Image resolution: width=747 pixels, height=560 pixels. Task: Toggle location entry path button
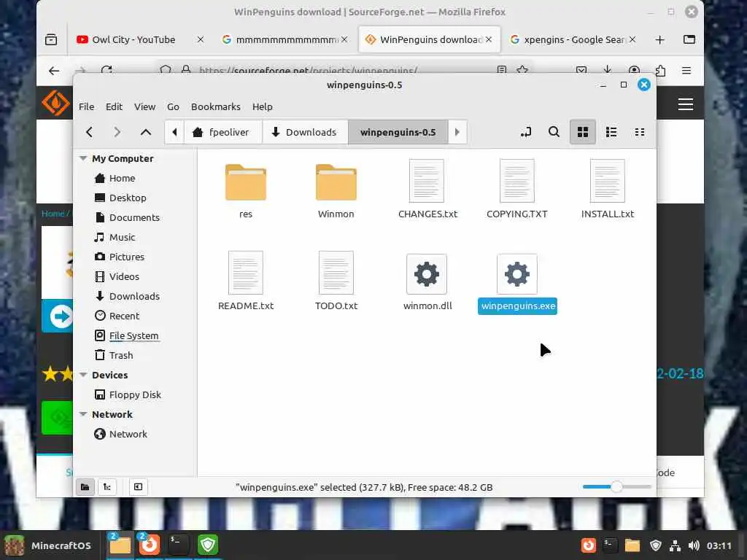click(x=525, y=132)
